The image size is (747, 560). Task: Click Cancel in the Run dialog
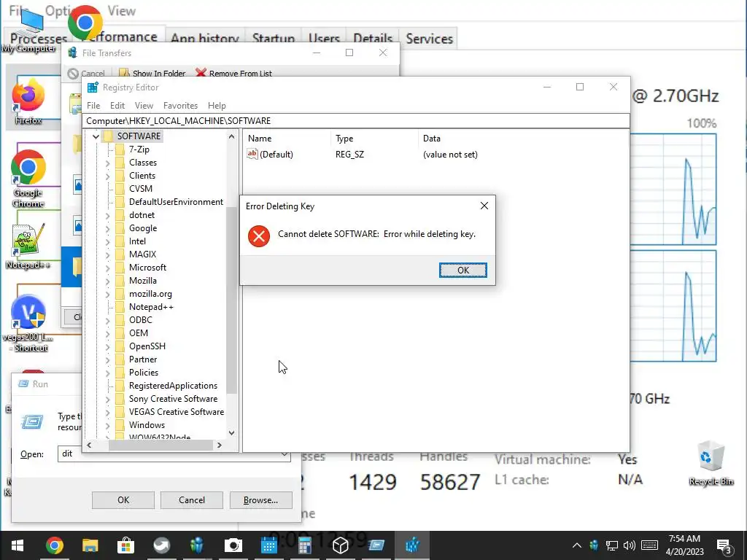point(192,500)
